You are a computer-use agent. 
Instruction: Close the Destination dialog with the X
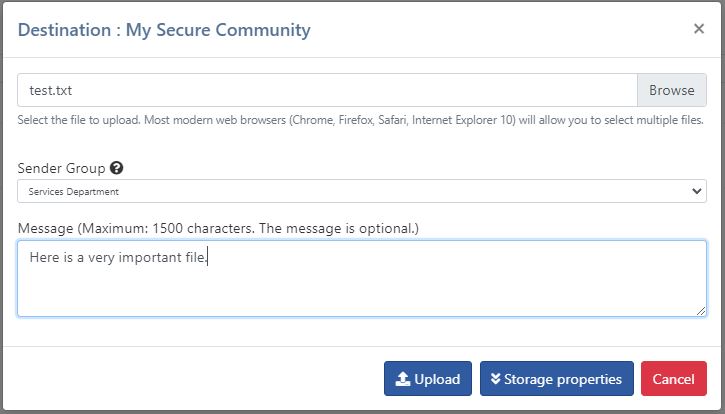click(x=699, y=29)
